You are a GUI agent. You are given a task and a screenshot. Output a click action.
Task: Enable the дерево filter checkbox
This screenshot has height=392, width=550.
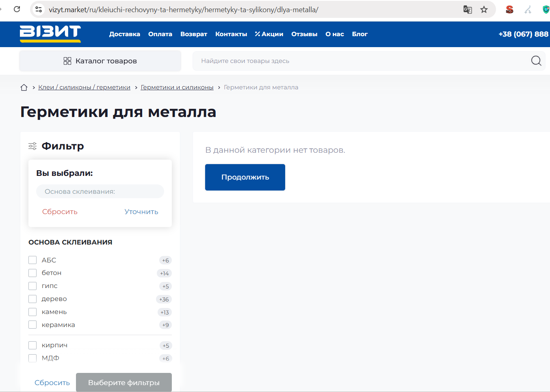[32, 299]
